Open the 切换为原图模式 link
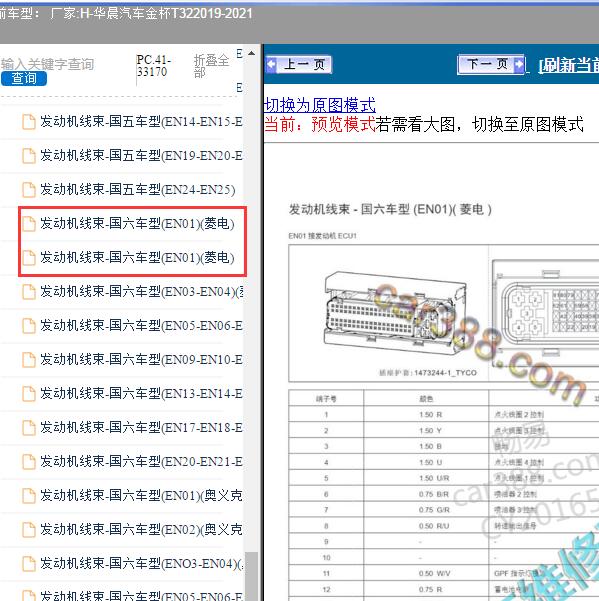The width and height of the screenshot is (599, 601). 320,105
